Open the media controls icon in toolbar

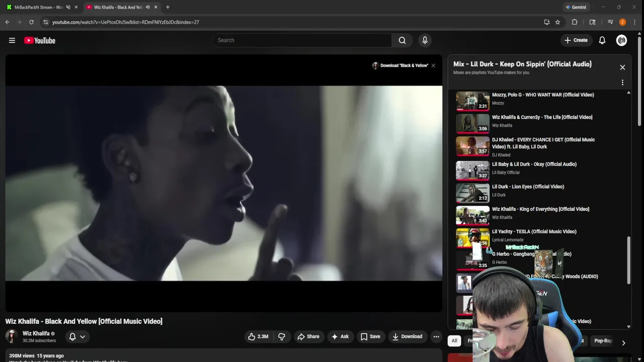(610, 22)
